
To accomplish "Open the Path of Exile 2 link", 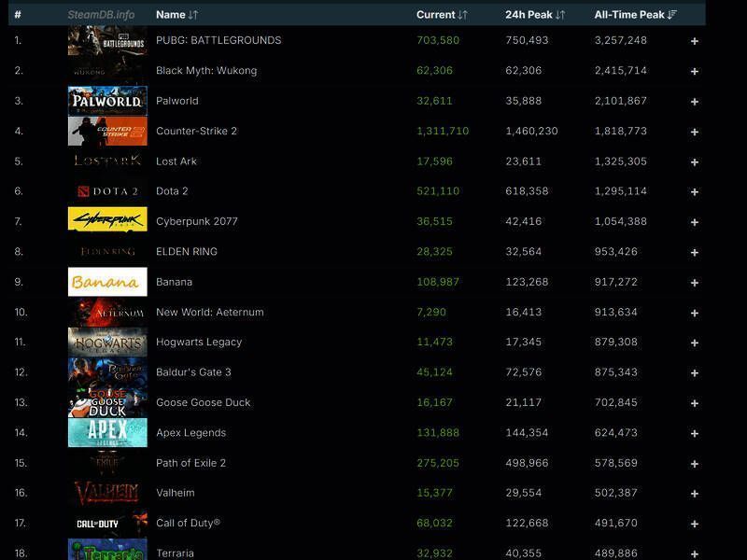I will 190,463.
